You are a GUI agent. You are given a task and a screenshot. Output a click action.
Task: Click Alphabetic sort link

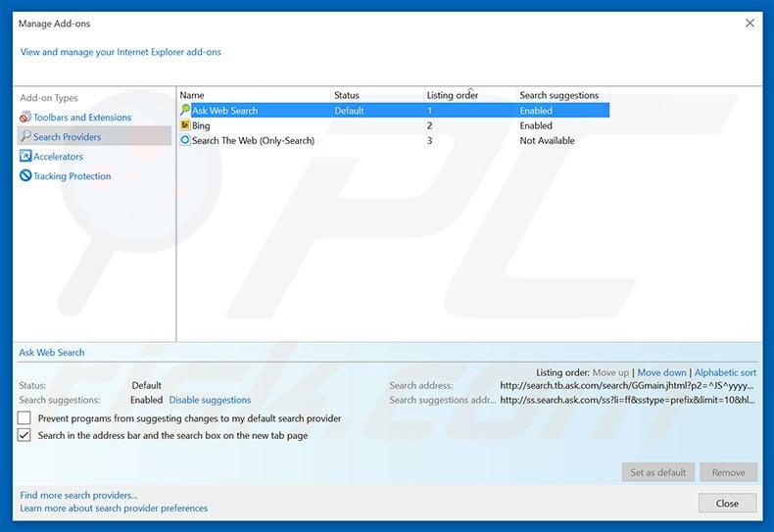coord(725,372)
